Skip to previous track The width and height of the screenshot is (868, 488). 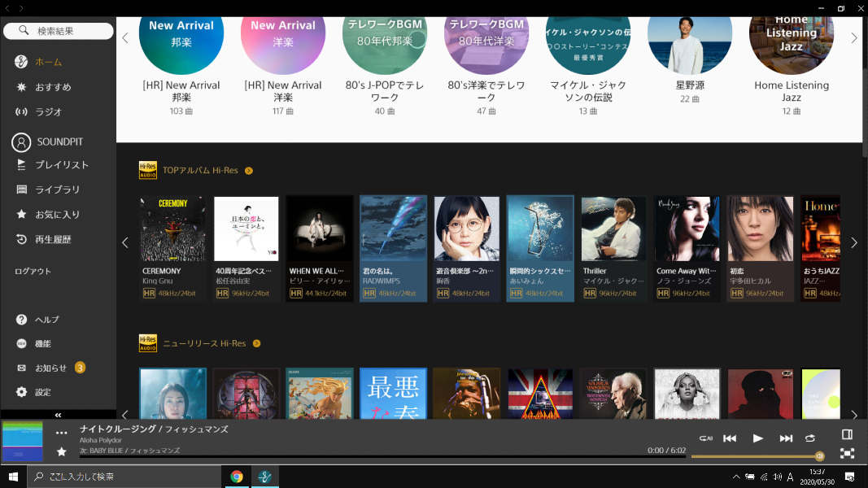coord(730,438)
